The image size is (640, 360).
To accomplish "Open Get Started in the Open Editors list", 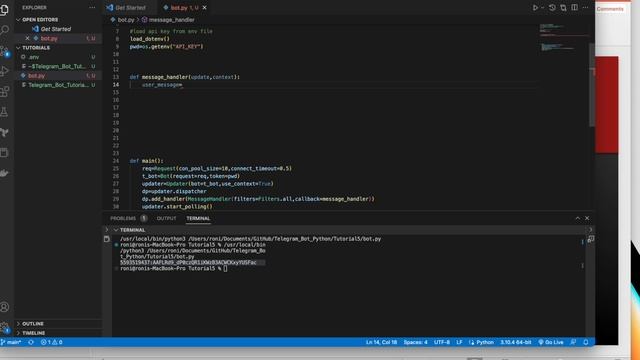I will 56,29.
